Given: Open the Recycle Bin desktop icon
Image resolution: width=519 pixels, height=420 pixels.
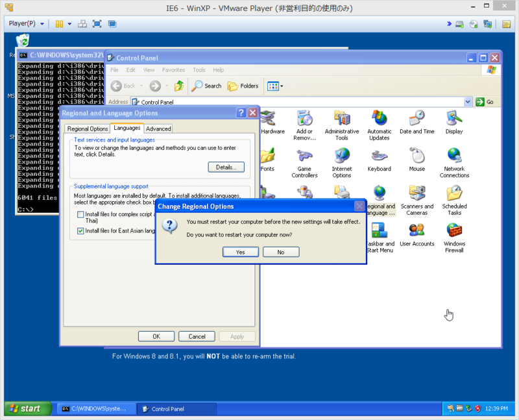Looking at the screenshot, I should (23, 41).
